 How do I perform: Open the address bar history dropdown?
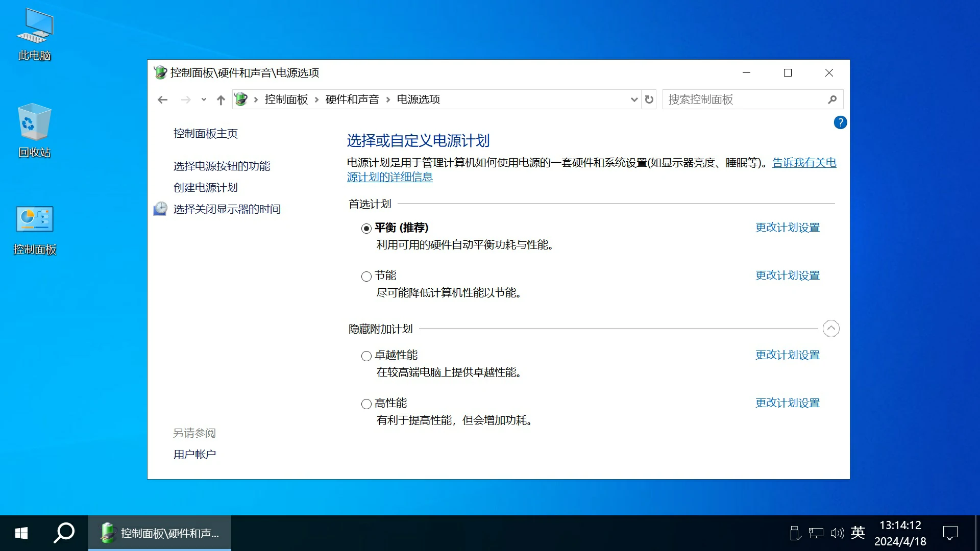(634, 99)
